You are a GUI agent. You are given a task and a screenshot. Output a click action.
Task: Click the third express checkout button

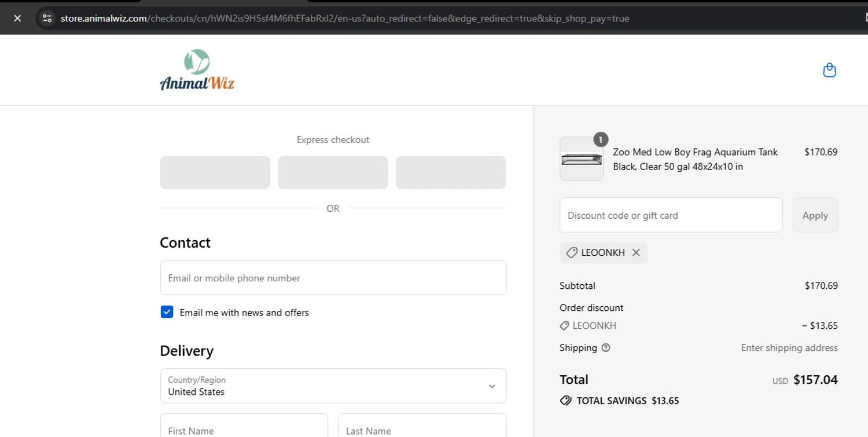pyautogui.click(x=451, y=172)
